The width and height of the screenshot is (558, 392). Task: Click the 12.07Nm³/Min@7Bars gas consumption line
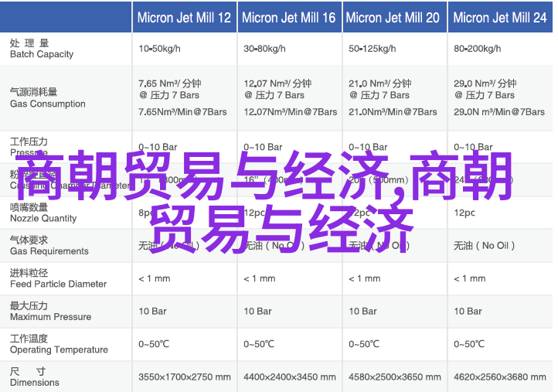pyautogui.click(x=291, y=112)
